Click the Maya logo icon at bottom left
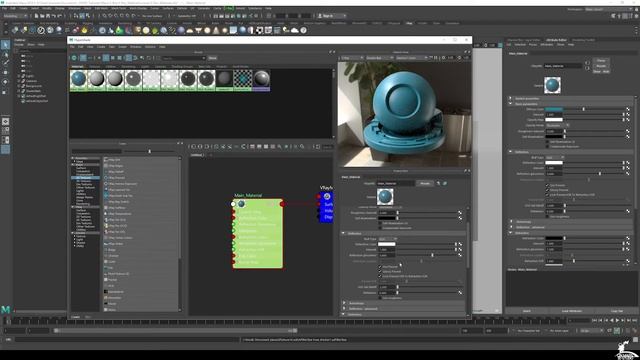Image resolution: width=640 pixels, height=360 pixels. coord(6,310)
